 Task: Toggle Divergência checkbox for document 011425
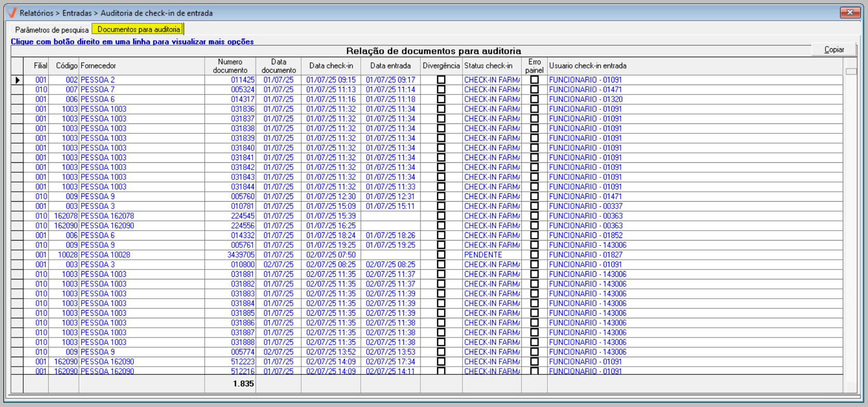click(x=441, y=80)
